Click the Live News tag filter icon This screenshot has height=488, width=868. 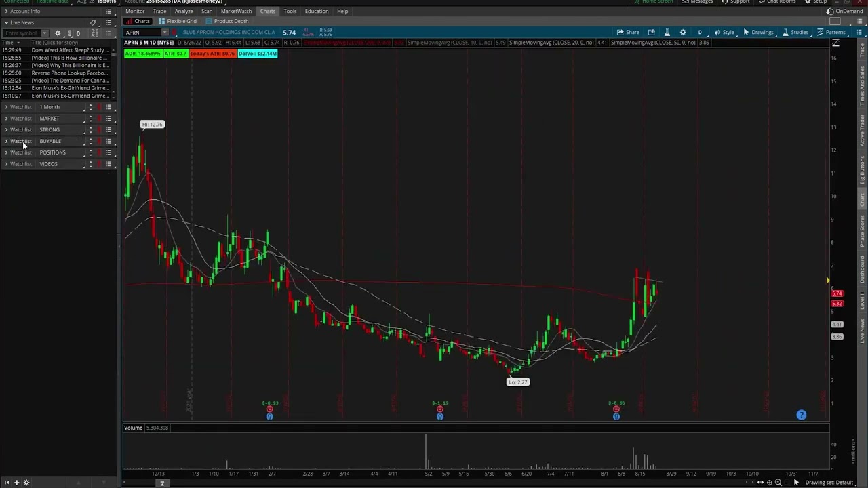pyautogui.click(x=94, y=22)
